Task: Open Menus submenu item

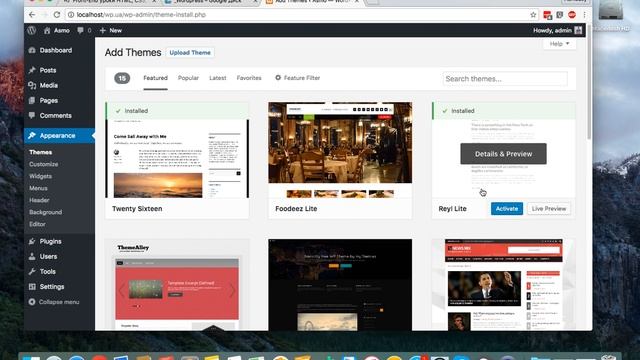Action: (38, 188)
